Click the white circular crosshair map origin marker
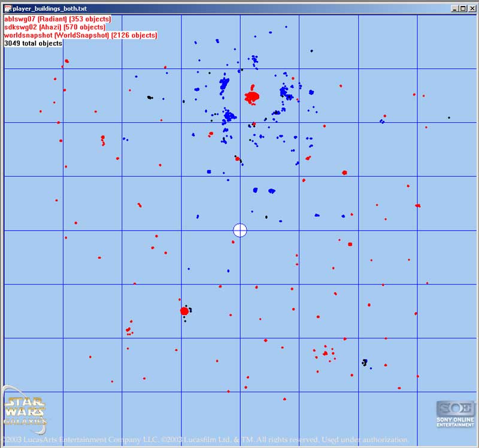The image size is (479, 448). point(240,230)
